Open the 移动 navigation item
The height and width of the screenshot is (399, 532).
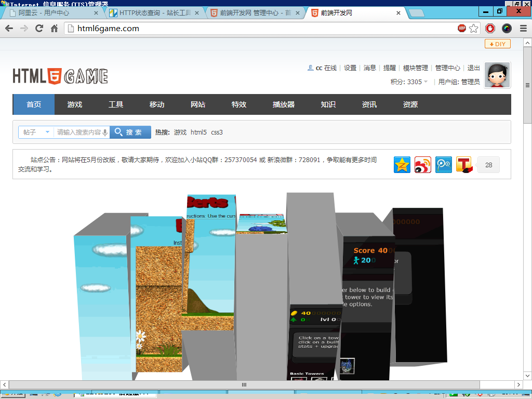pyautogui.click(x=157, y=104)
